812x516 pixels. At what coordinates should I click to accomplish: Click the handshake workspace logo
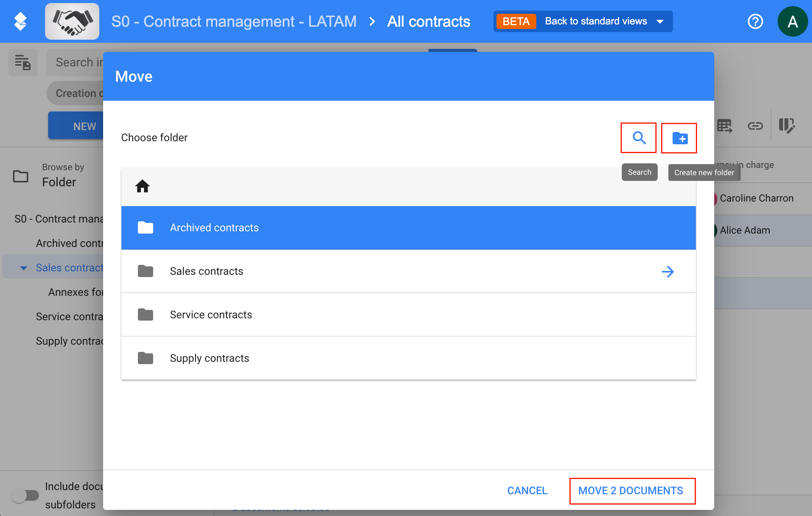coord(72,21)
